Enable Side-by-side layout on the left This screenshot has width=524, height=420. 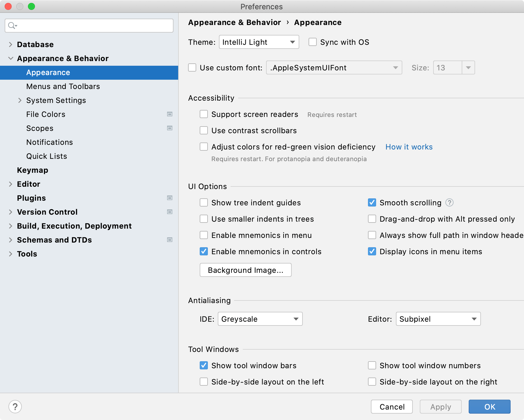[x=204, y=382]
